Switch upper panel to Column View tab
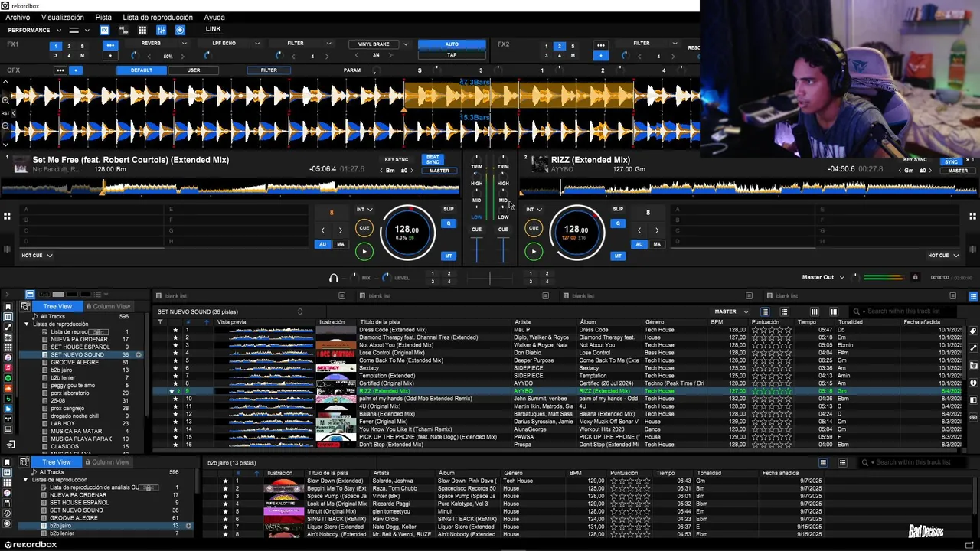 [x=107, y=306]
